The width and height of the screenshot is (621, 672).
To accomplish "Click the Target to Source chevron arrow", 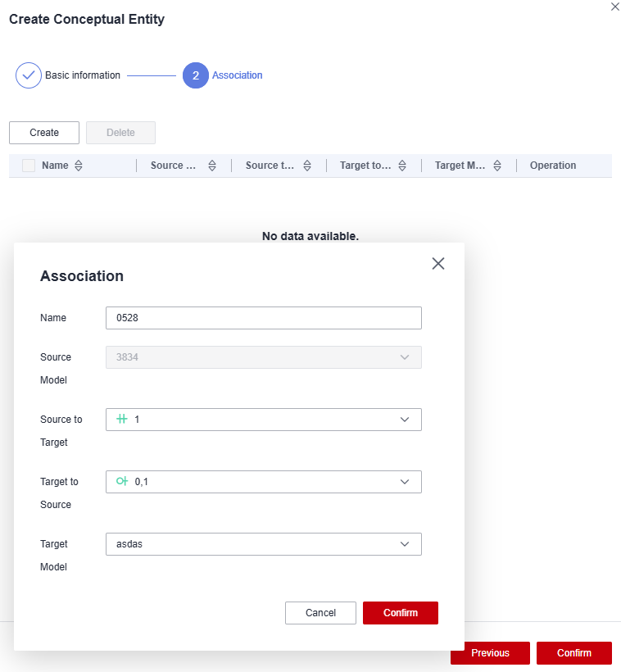I will point(405,482).
